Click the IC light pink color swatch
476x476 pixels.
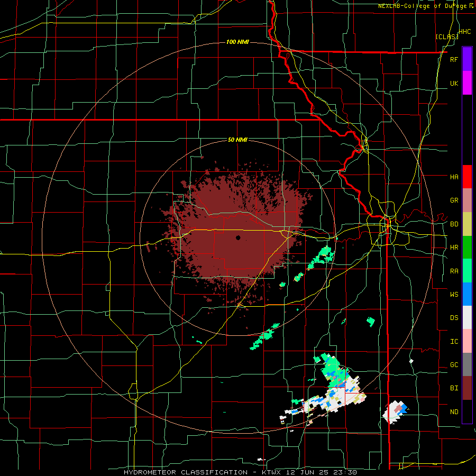tap(467, 341)
